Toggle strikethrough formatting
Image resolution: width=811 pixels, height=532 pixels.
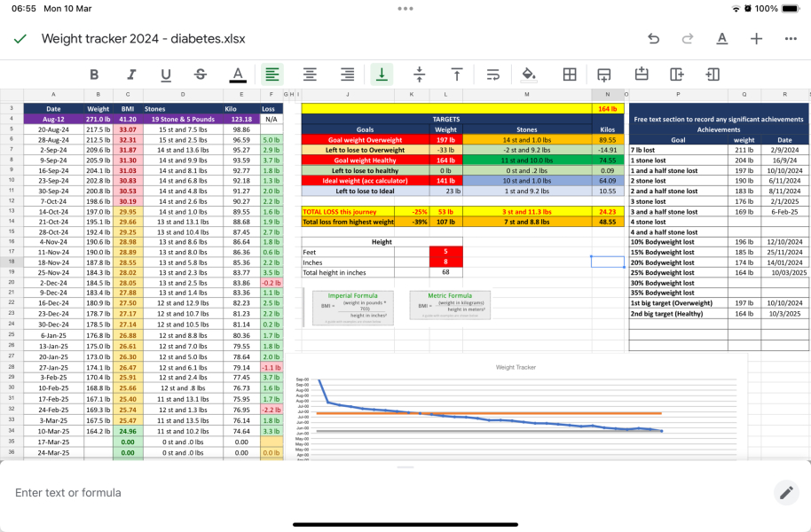pos(201,74)
